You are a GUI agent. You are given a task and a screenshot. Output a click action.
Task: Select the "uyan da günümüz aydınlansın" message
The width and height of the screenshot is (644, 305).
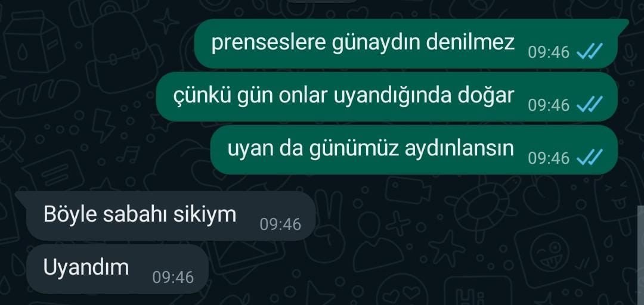click(x=414, y=150)
